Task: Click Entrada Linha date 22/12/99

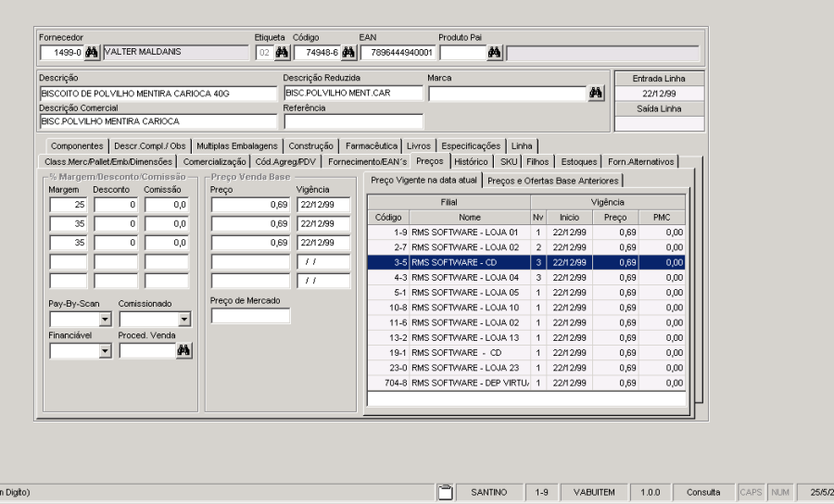Action: click(x=660, y=94)
